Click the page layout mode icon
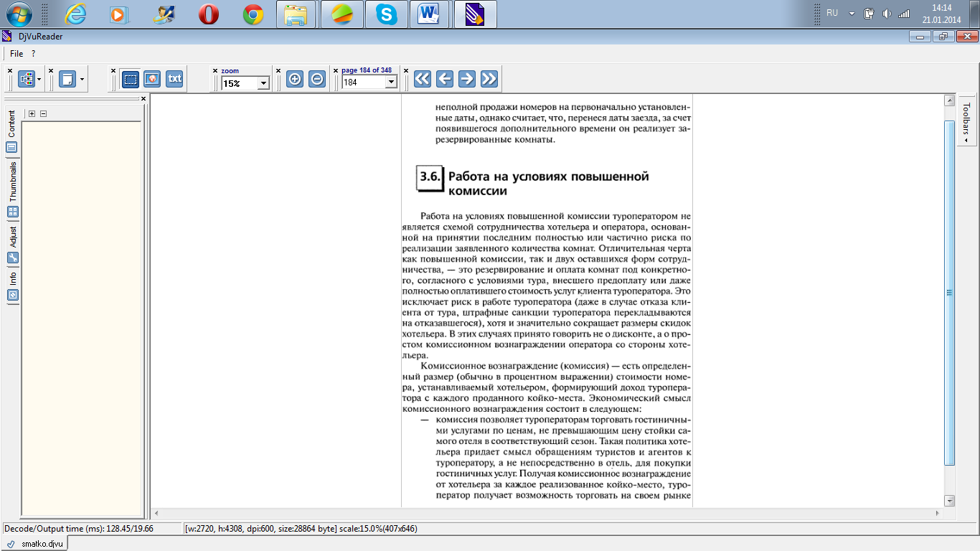The height and width of the screenshot is (551, 980). tap(27, 79)
